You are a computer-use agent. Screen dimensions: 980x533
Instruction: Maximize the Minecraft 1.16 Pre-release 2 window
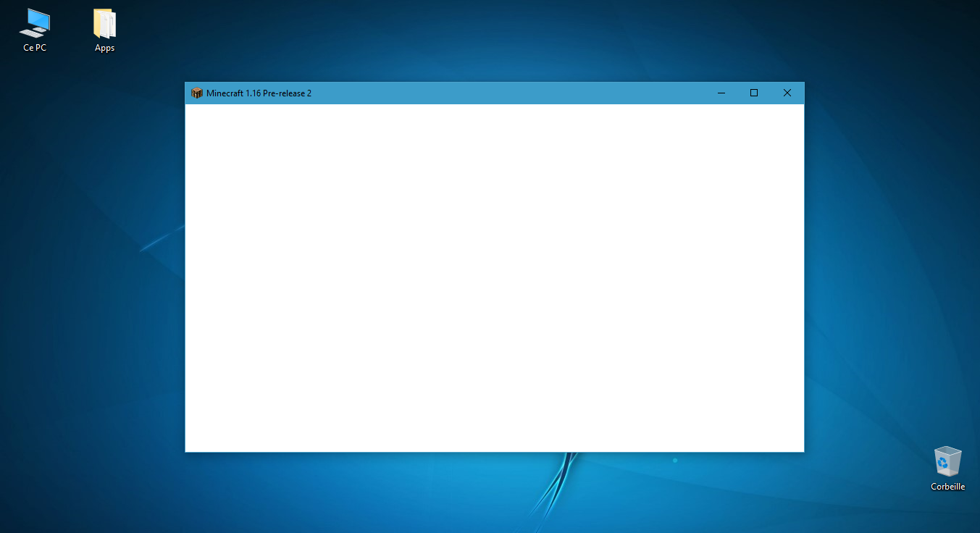(x=754, y=93)
